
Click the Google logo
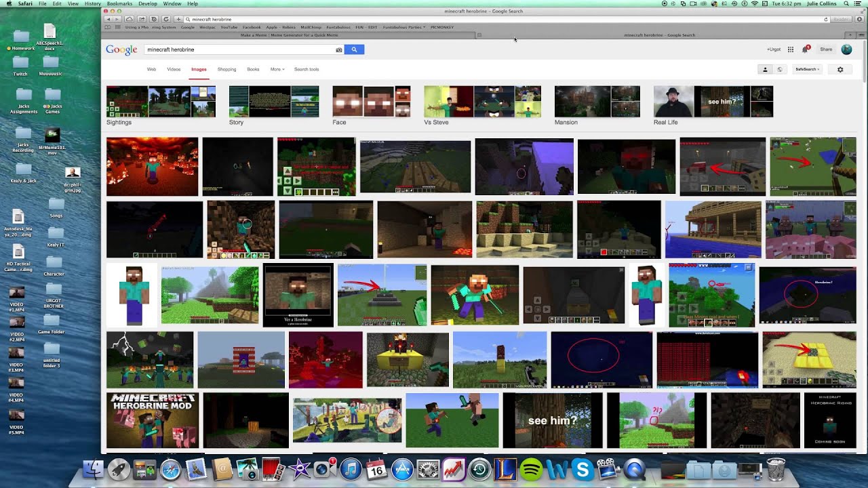click(121, 49)
